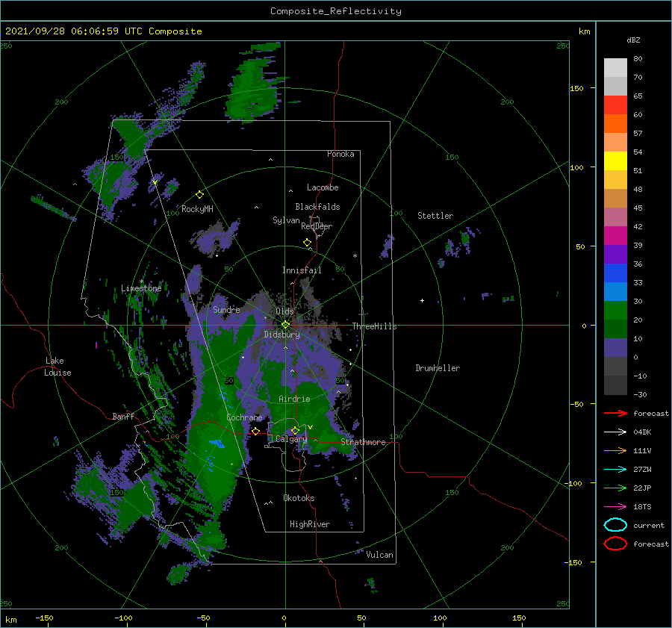This screenshot has height=628, width=672.
Task: Click the dBZ legend heading
Action: 633,40
